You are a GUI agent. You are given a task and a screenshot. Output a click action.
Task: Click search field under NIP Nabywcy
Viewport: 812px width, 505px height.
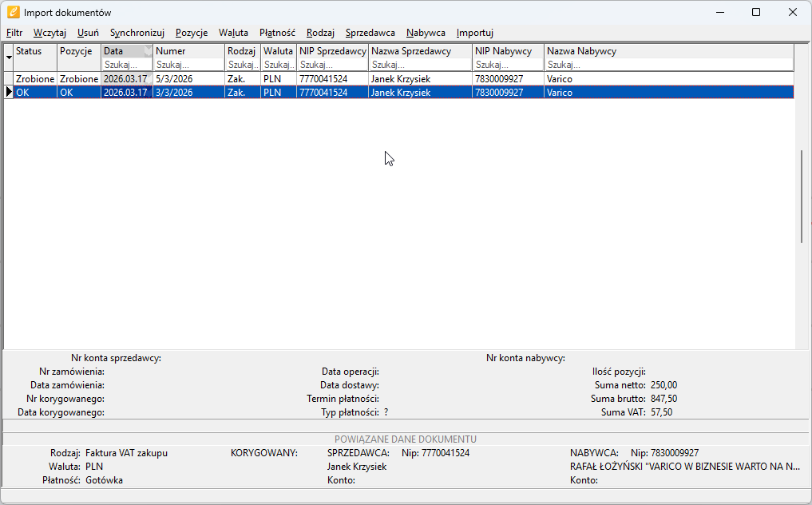pyautogui.click(x=508, y=65)
